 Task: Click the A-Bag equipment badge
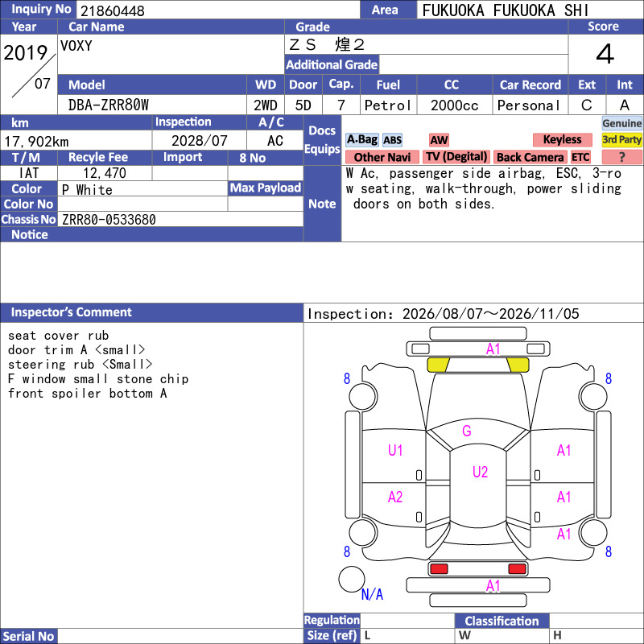click(361, 139)
